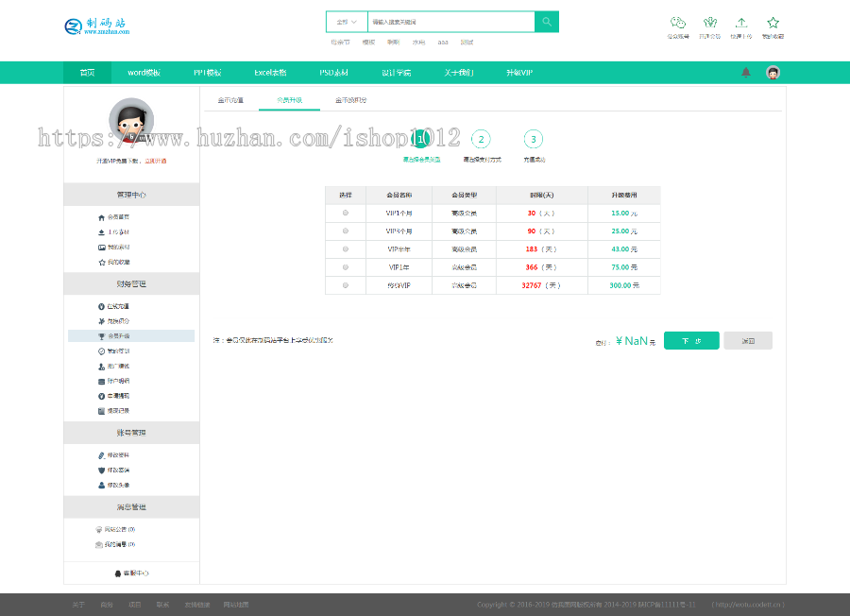Open the user avatar menu top right
This screenshot has width=850, height=616.
(773, 72)
